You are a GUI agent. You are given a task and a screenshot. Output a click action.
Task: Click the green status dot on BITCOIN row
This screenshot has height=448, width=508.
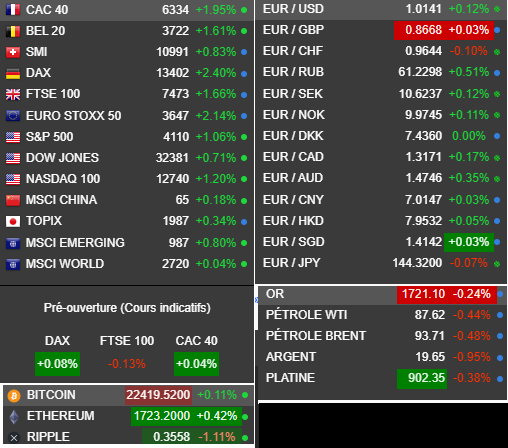coord(245,395)
